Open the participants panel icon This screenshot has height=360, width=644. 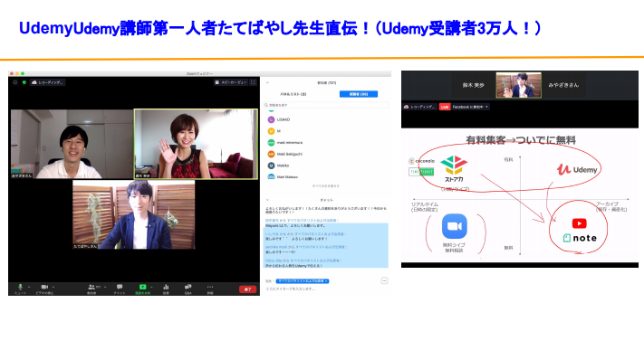[x=91, y=287]
